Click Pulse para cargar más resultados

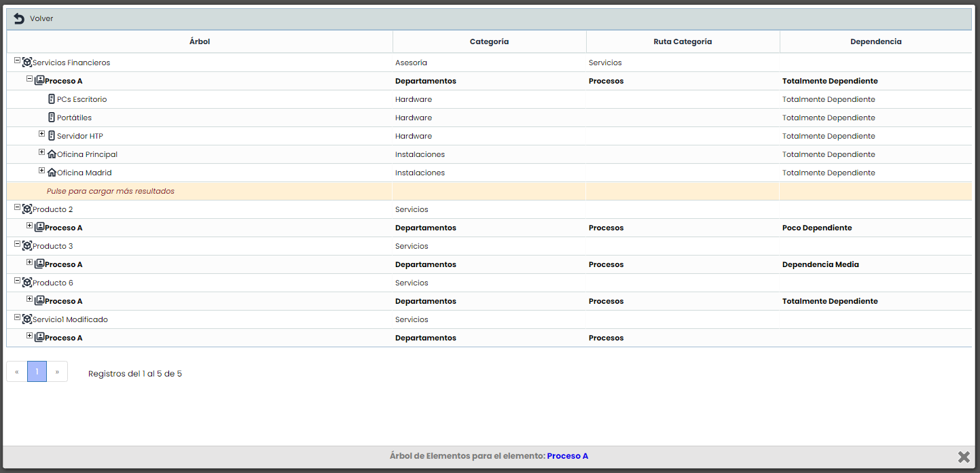[x=111, y=191]
